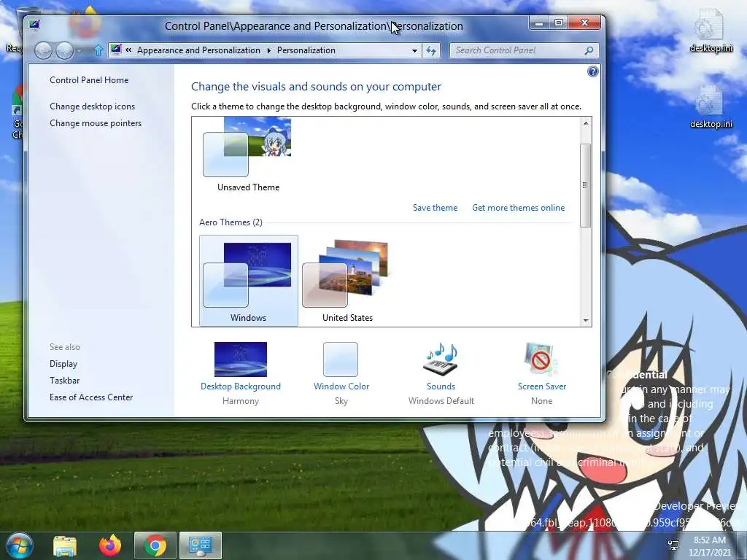The height and width of the screenshot is (560, 747).
Task: Open the address bar history dropdown
Action: click(x=414, y=50)
